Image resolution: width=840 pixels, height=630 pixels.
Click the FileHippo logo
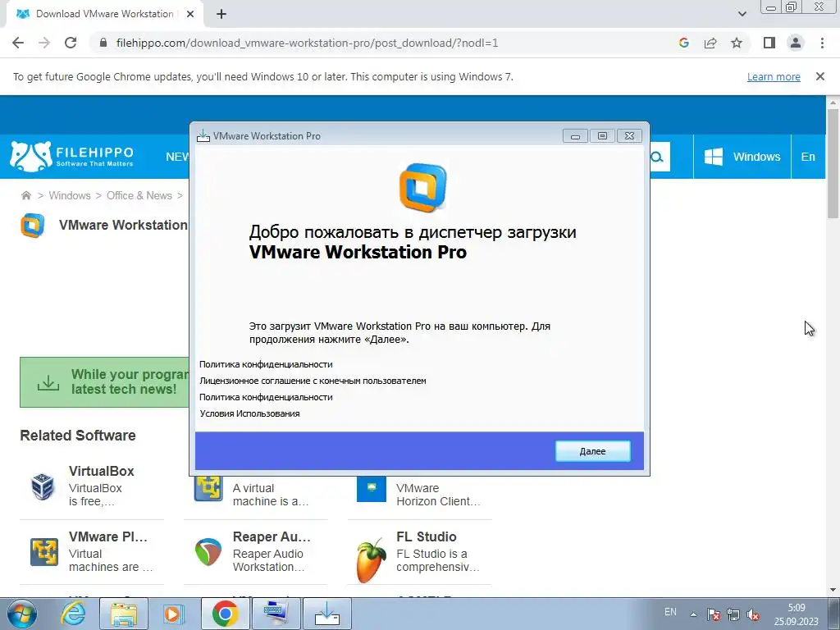click(x=72, y=157)
